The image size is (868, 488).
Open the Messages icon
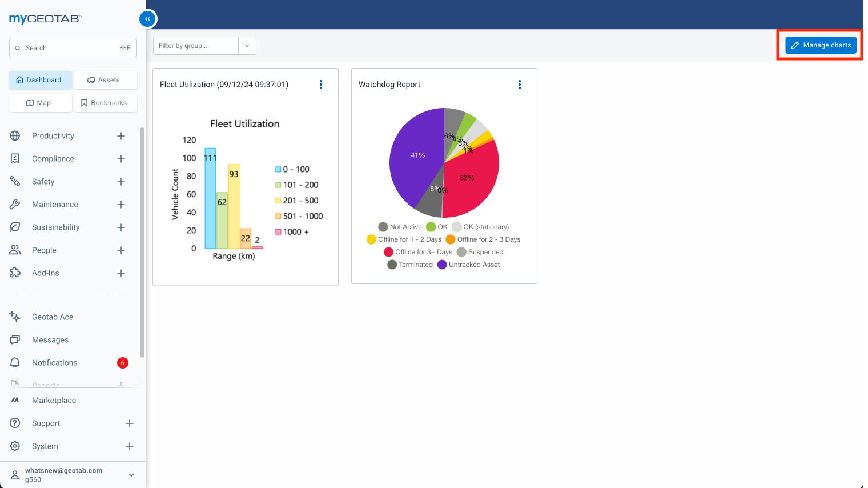[x=14, y=339]
